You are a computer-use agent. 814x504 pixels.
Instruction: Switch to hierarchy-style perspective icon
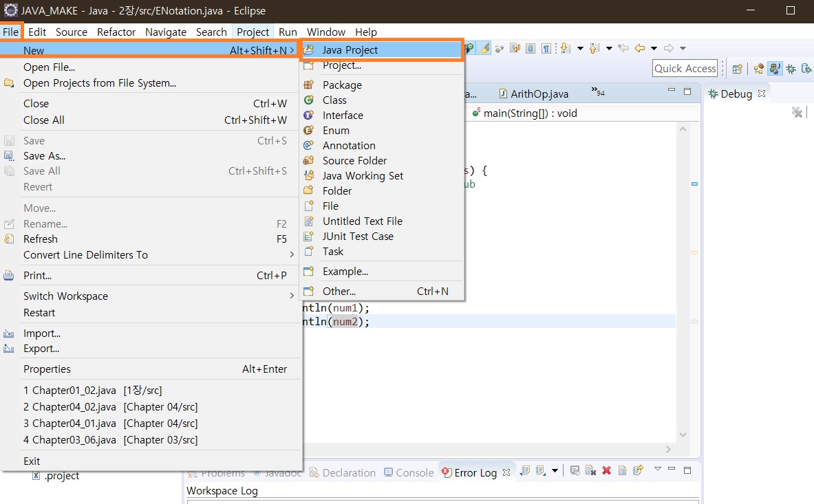pyautogui.click(x=759, y=69)
